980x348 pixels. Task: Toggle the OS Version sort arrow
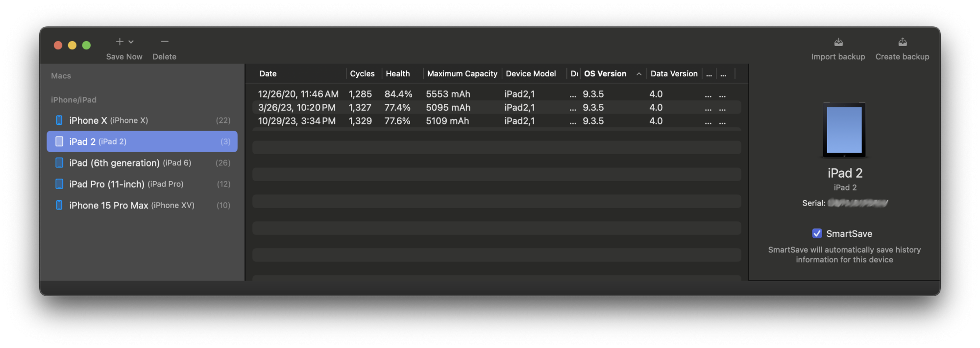639,74
